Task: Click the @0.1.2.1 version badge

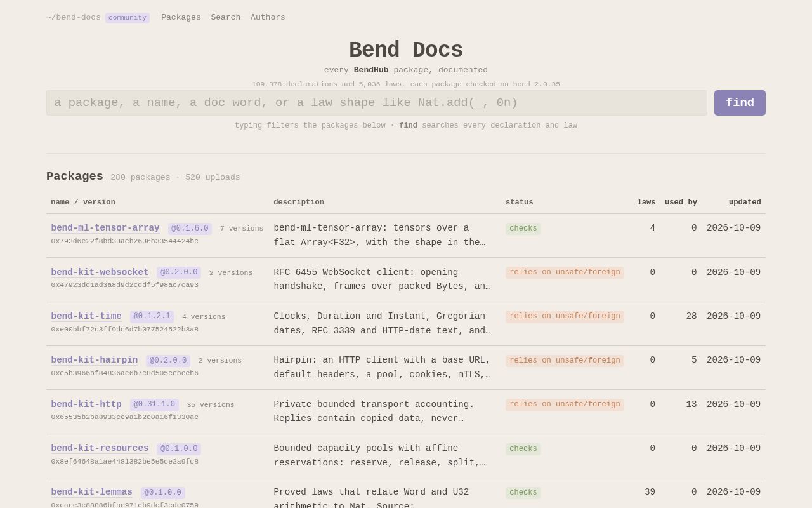Action: pyautogui.click(x=152, y=316)
